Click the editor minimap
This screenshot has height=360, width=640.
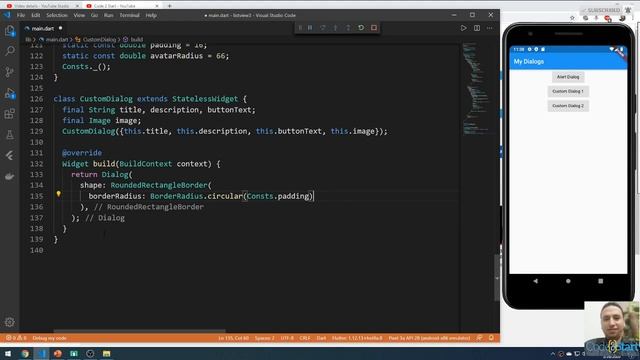pyautogui.click(x=478, y=88)
